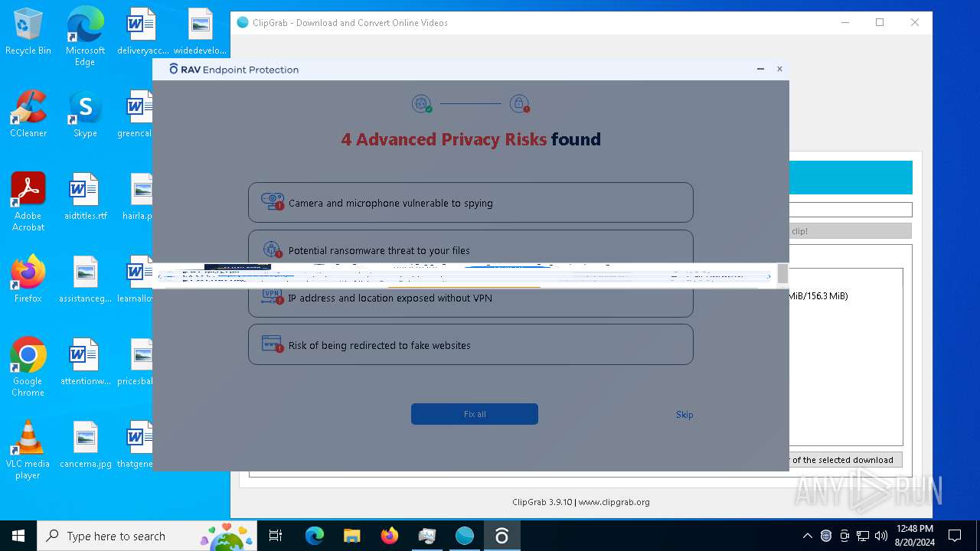Open Firefox from the taskbar
This screenshot has height=551, width=980.
pyautogui.click(x=390, y=536)
